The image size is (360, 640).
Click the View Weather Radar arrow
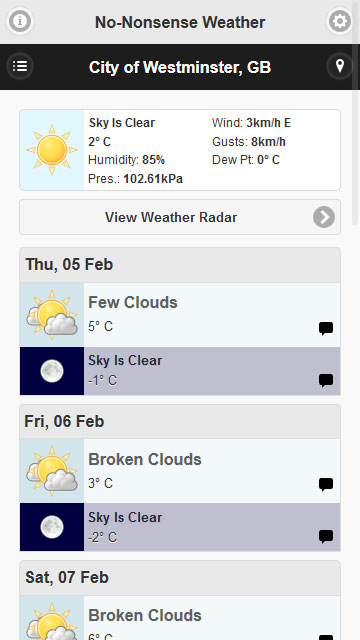point(324,217)
